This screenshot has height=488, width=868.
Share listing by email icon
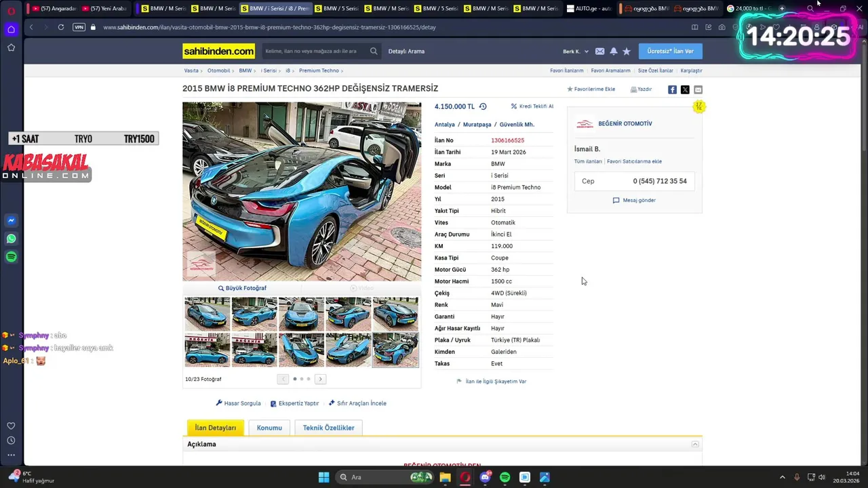pos(698,89)
